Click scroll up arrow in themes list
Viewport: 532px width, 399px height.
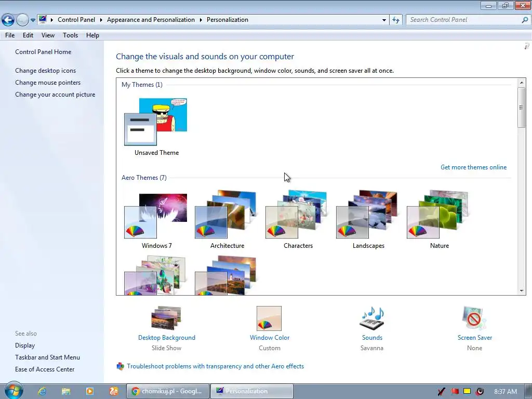(522, 83)
